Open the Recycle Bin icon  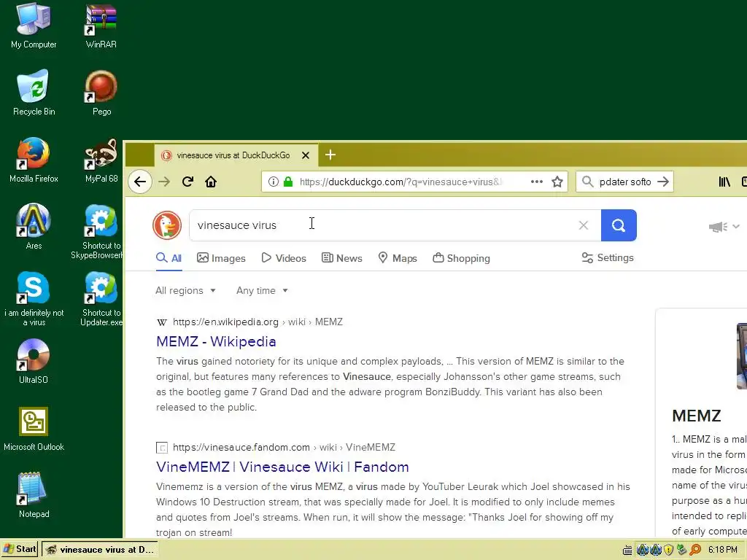coord(34,93)
